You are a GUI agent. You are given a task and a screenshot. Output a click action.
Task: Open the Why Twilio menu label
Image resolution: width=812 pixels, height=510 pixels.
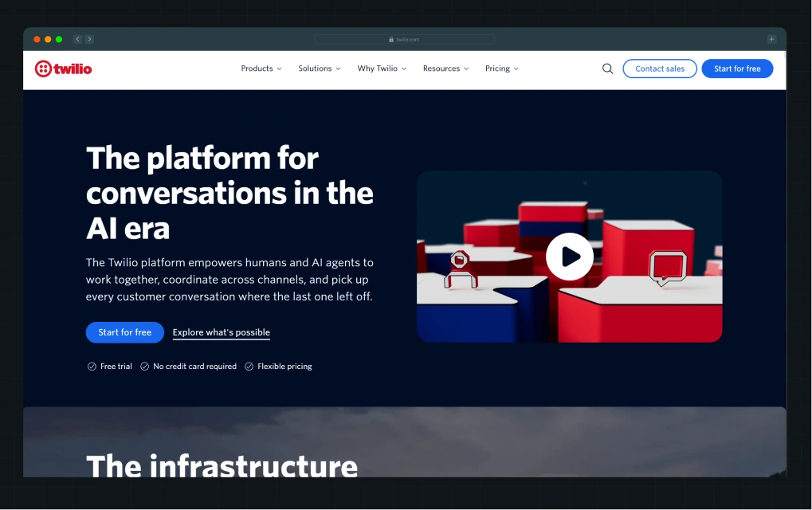coord(378,69)
